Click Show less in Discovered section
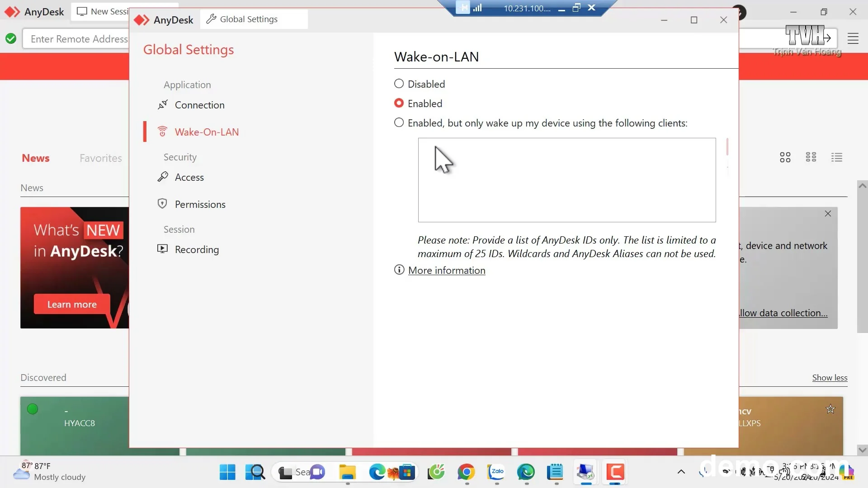868x488 pixels. [x=830, y=378]
